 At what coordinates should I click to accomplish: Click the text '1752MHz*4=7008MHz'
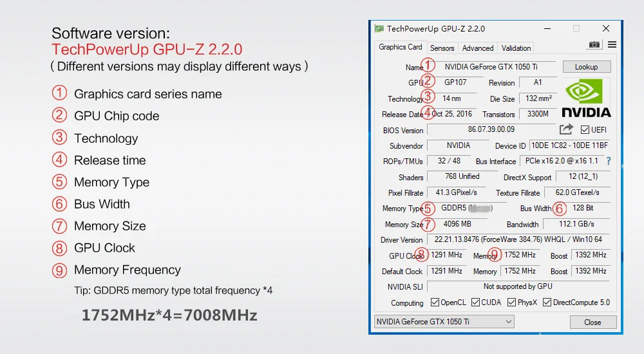pyautogui.click(x=169, y=315)
